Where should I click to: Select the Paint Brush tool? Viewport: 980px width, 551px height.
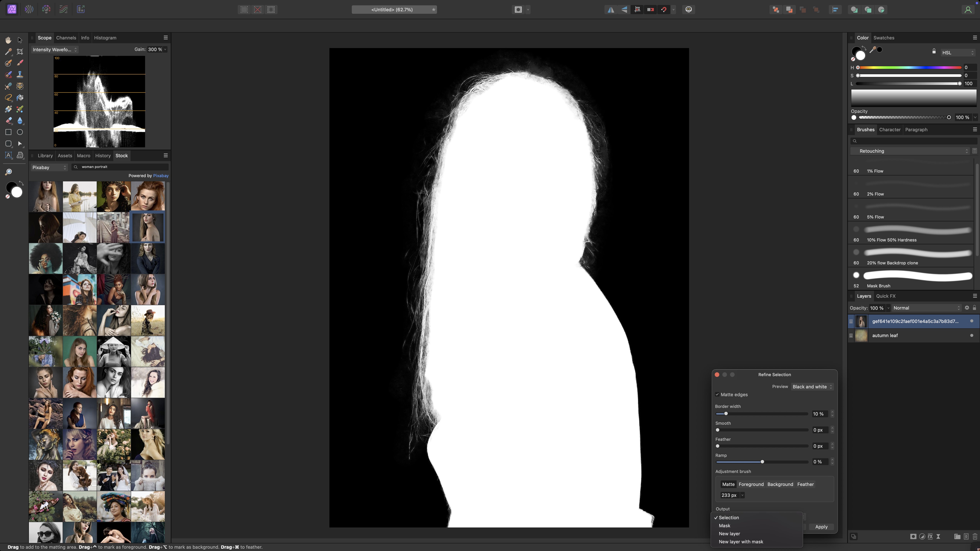coord(20,63)
